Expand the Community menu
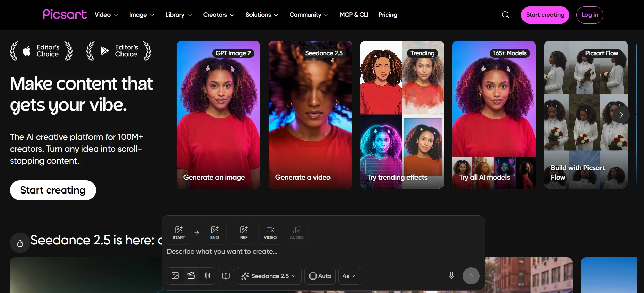The height and width of the screenshot is (293, 644). tap(309, 15)
